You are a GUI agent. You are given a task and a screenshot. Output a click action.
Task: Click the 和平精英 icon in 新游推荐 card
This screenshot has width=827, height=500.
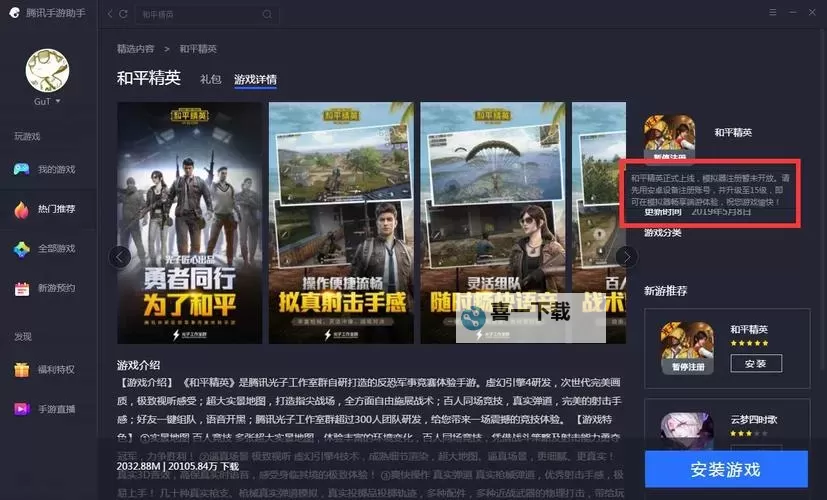click(x=687, y=348)
